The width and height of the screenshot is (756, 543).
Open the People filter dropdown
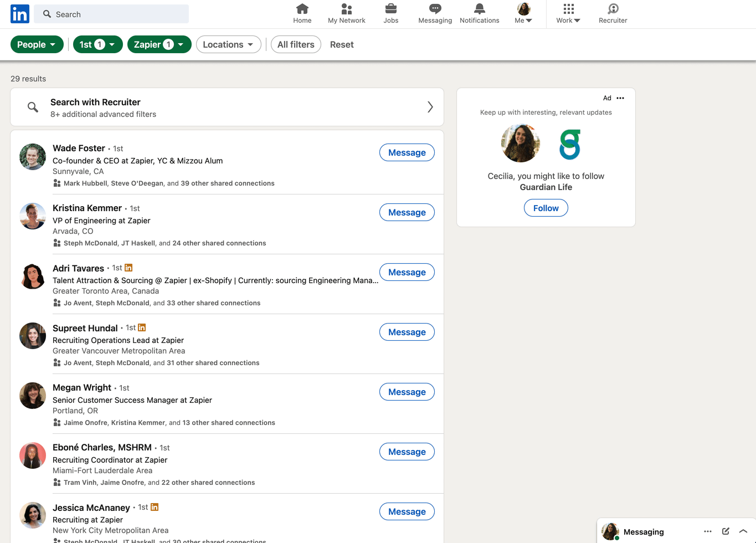click(37, 44)
